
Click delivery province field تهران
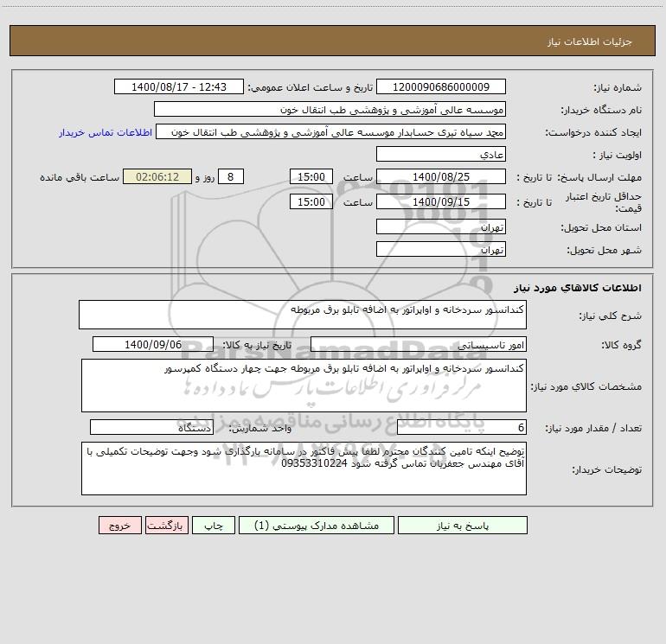[441, 227]
